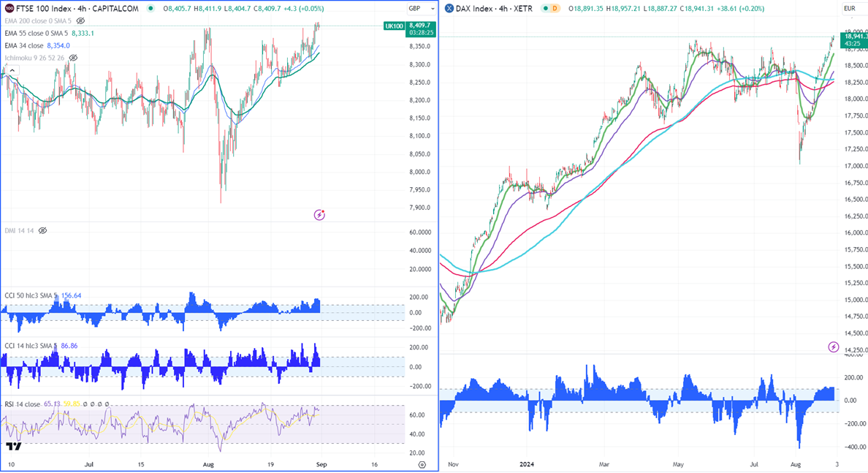Click the Nov label on DAX time axis
This screenshot has width=868, height=473.
pos(453,465)
